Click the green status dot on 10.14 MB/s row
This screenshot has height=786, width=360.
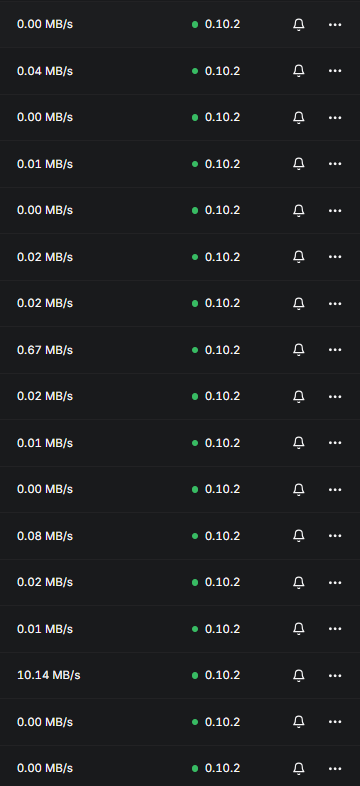click(x=195, y=675)
